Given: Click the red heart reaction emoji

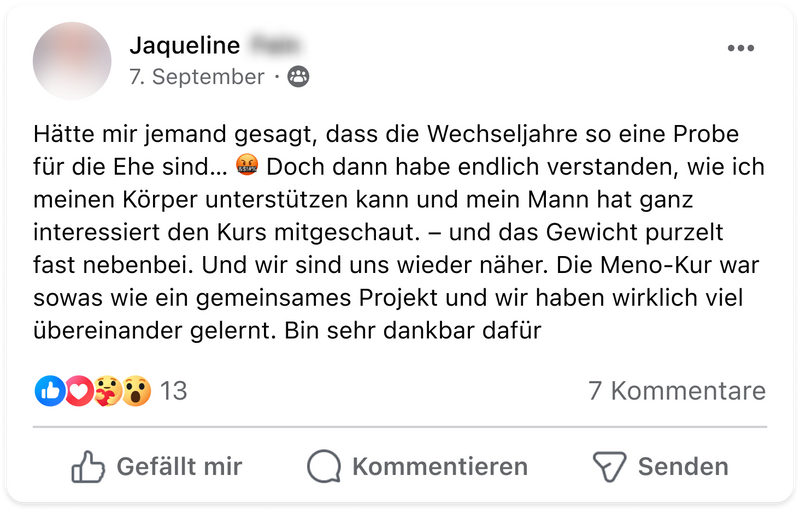Looking at the screenshot, I should pyautogui.click(x=77, y=391).
